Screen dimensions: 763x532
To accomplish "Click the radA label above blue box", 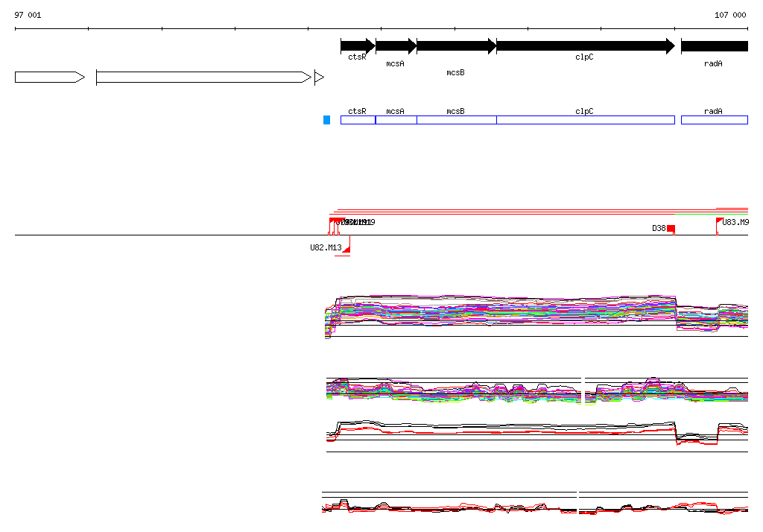I will (713, 112).
